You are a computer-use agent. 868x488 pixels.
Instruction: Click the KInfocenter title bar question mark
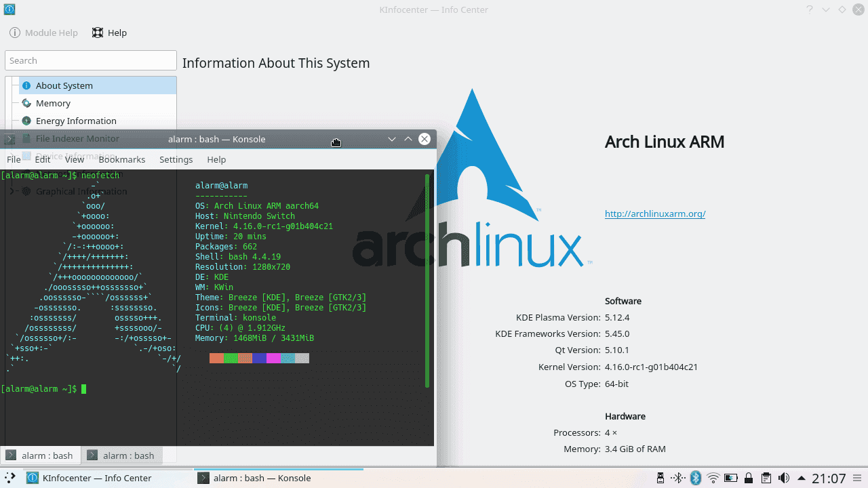coord(810,9)
